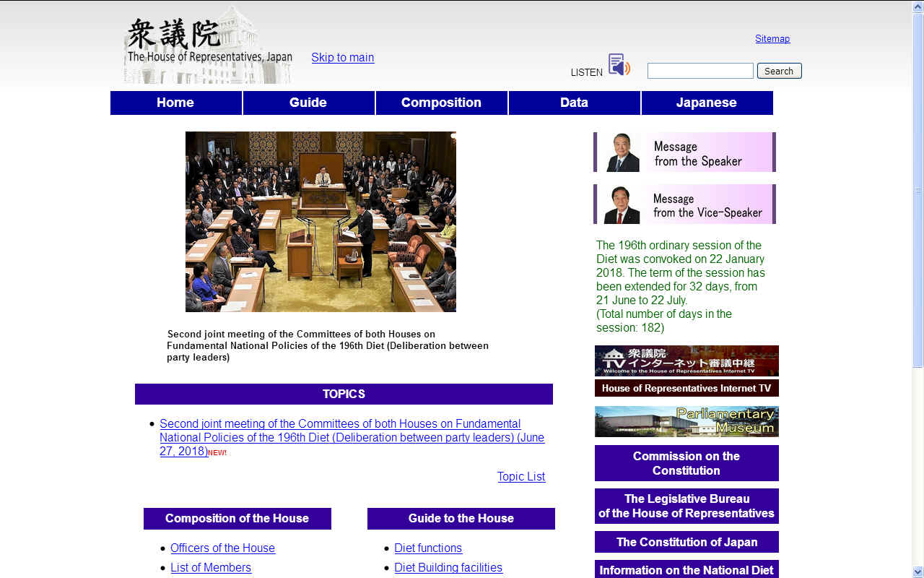Select the Composition navigation tab

pyautogui.click(x=441, y=103)
